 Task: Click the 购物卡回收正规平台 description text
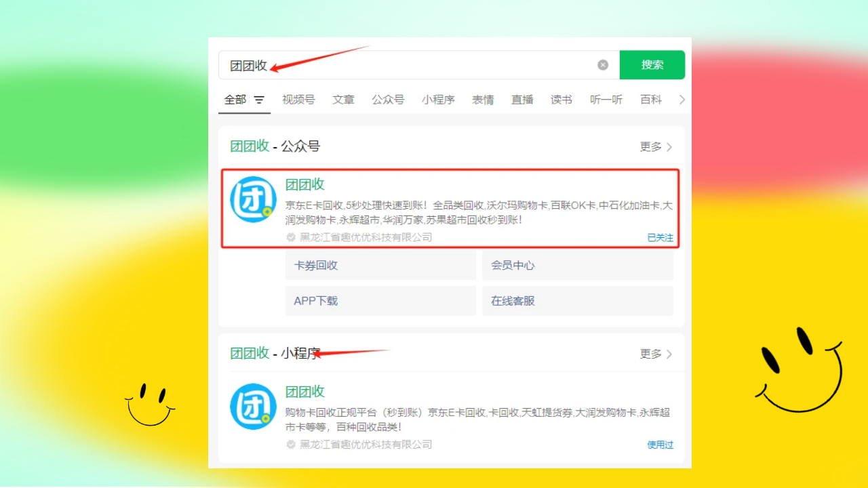click(477, 420)
